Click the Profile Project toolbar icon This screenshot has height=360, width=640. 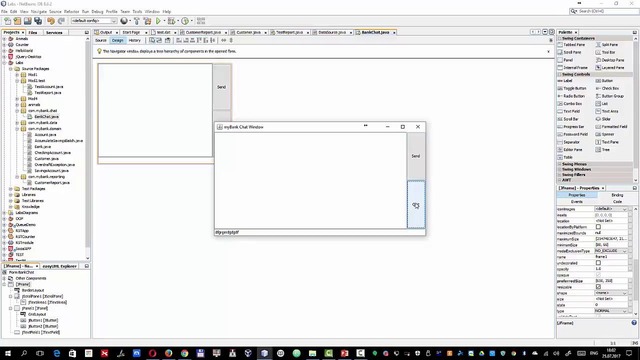(x=185, y=21)
